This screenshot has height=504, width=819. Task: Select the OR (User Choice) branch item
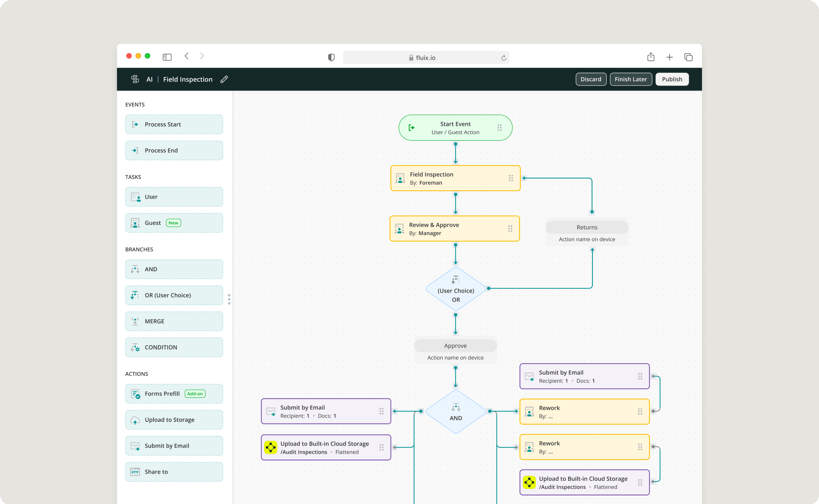(x=174, y=295)
